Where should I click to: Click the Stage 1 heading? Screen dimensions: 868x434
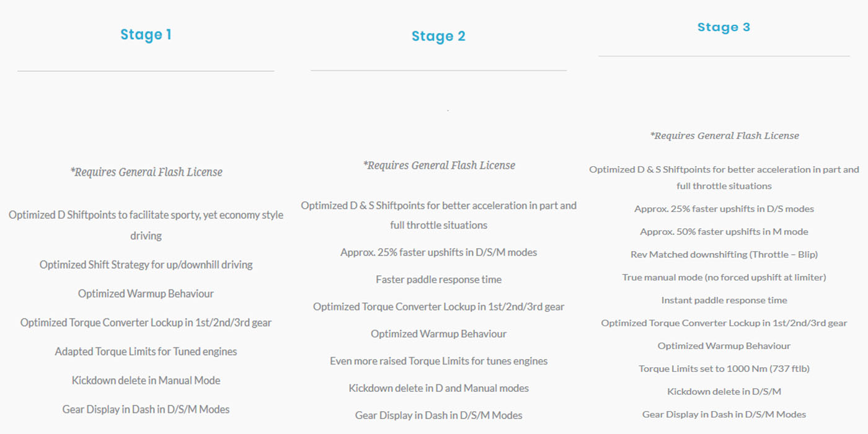coord(146,35)
